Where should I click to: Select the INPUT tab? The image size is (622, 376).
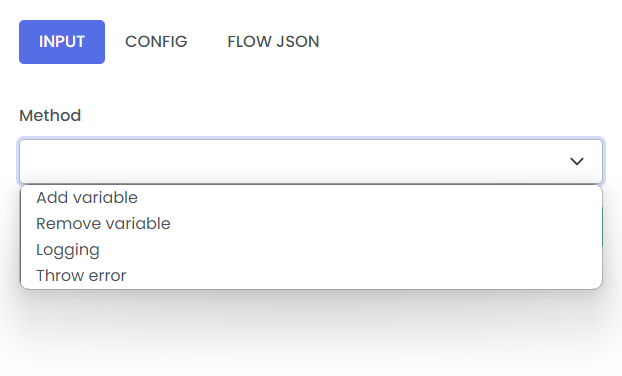[62, 42]
